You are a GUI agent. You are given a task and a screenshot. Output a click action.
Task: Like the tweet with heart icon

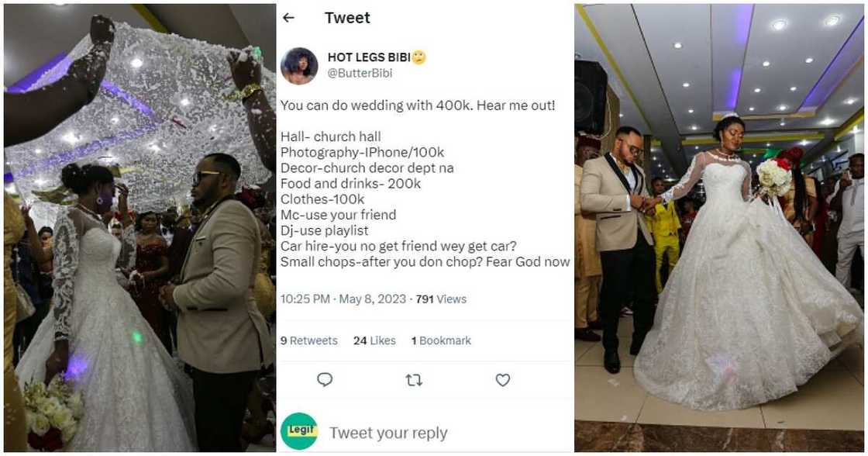coord(503,380)
